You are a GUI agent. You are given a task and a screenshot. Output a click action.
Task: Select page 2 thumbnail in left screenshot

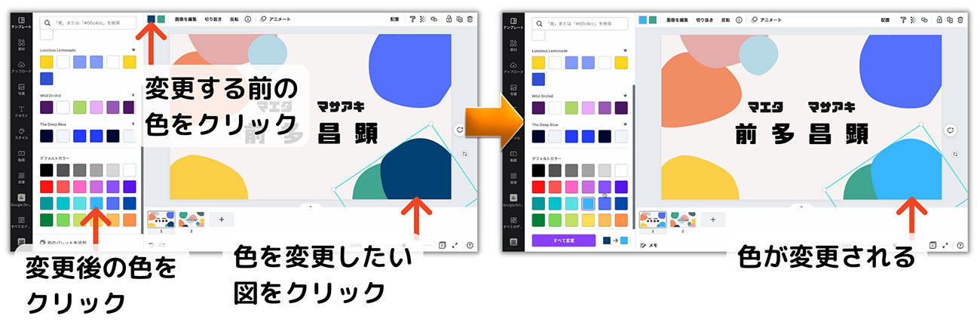(x=190, y=218)
